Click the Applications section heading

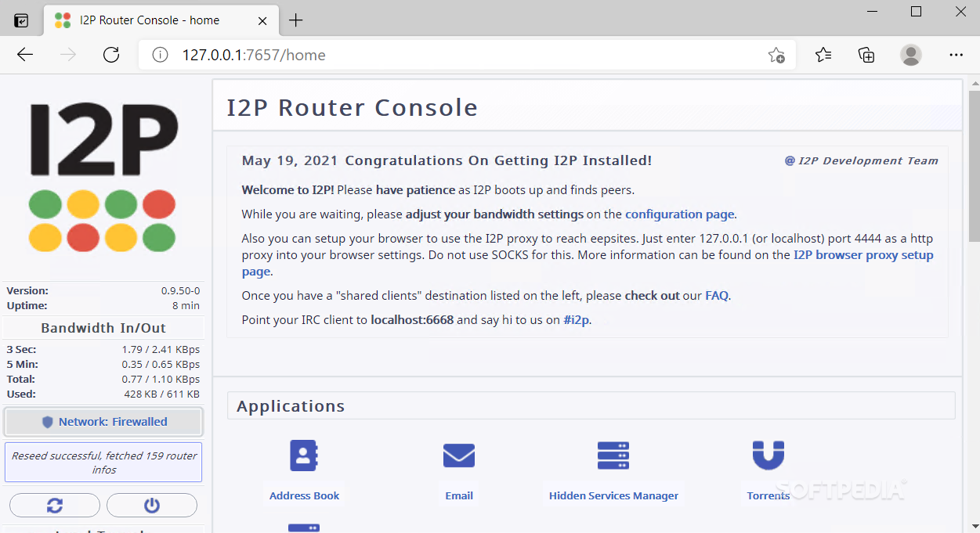click(291, 406)
